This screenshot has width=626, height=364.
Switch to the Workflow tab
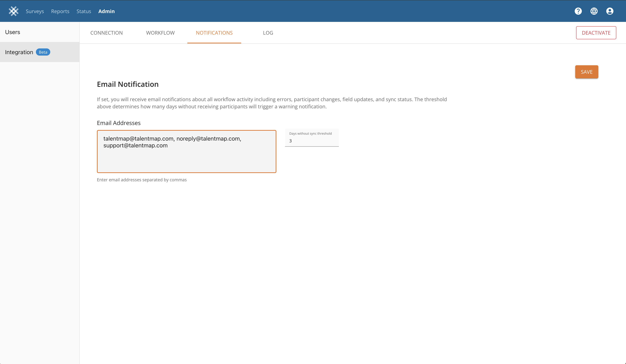(160, 33)
